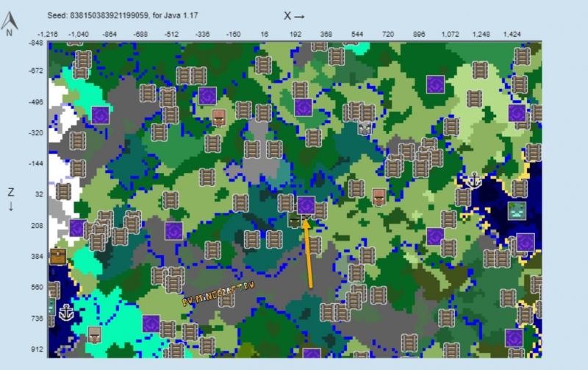Select the ruined portal southeast of the central village
588x370 pixels.
coord(435,236)
